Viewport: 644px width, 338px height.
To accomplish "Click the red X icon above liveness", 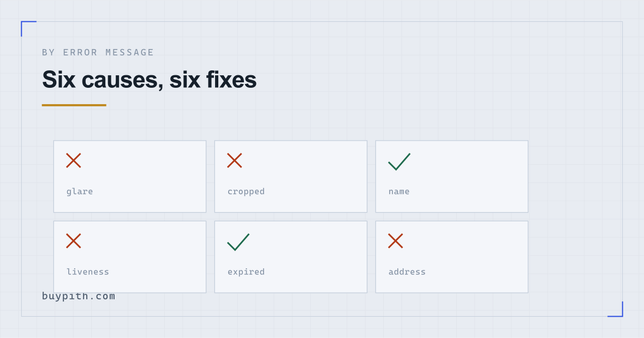I will pyautogui.click(x=74, y=241).
